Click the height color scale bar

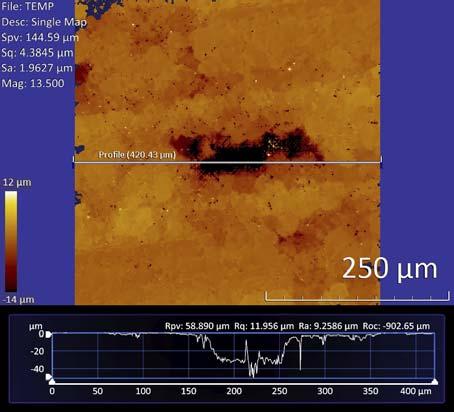pyautogui.click(x=11, y=241)
